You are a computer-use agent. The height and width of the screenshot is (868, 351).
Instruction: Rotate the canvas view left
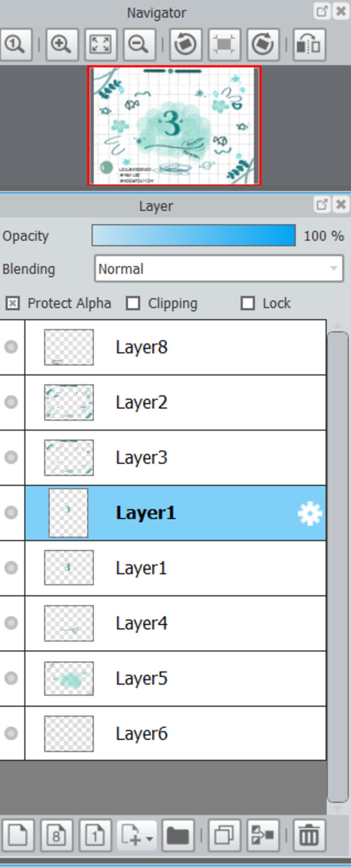pos(185,45)
